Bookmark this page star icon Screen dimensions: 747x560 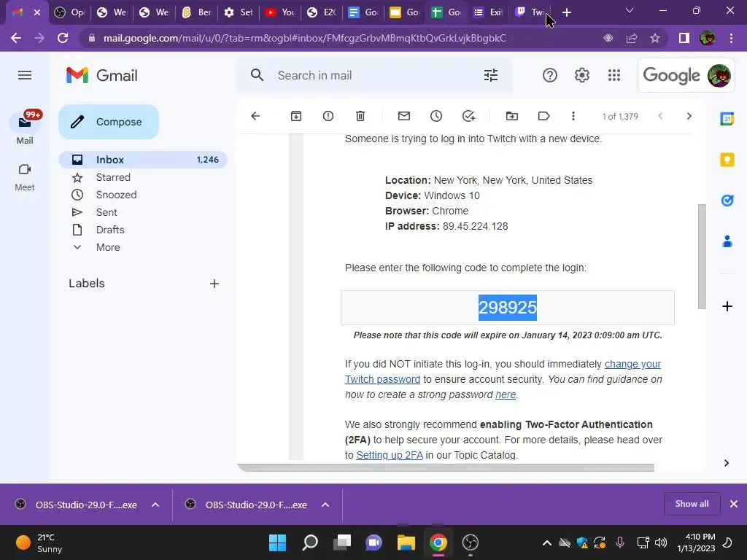pyautogui.click(x=655, y=38)
